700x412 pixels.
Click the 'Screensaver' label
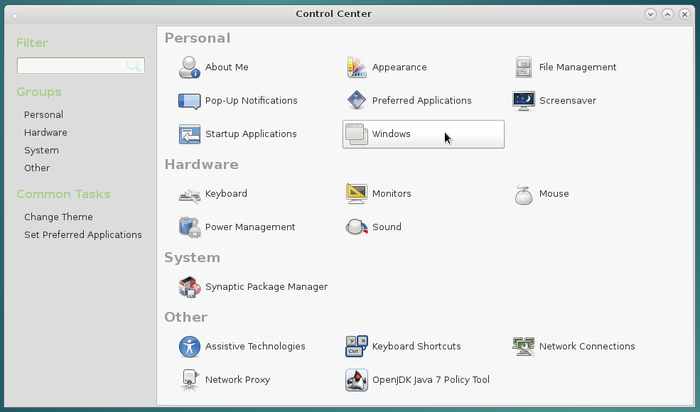click(568, 101)
